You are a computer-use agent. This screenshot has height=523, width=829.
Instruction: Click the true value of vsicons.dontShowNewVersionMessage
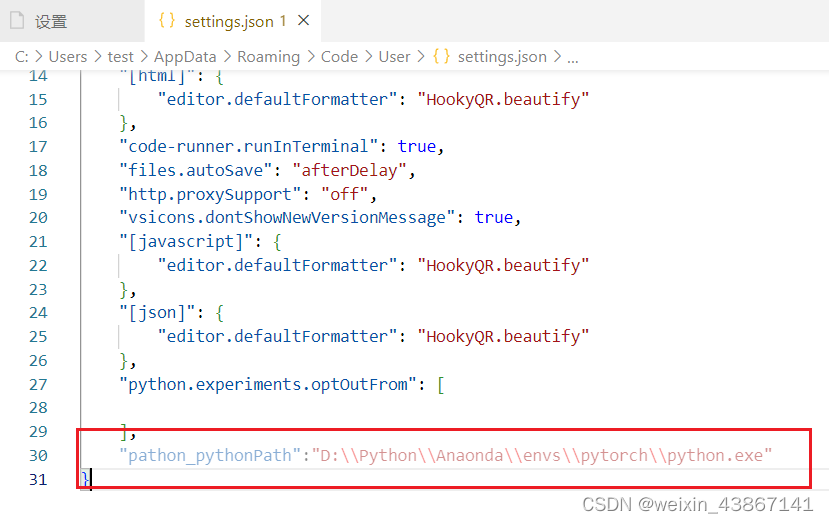point(494,218)
